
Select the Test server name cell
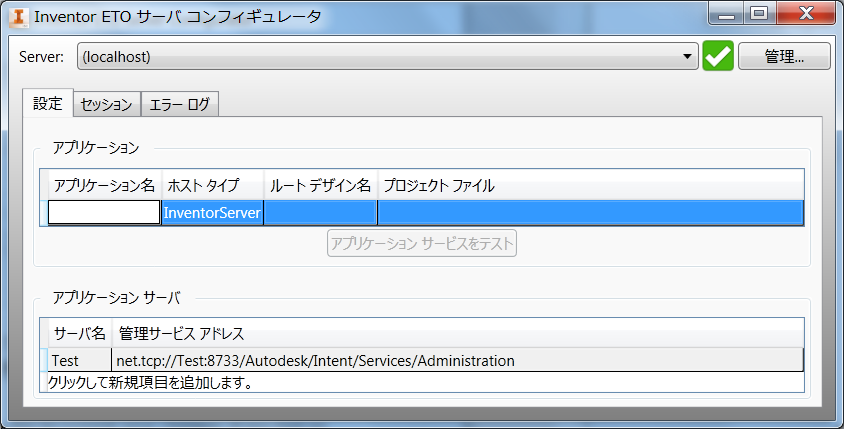[80, 360]
